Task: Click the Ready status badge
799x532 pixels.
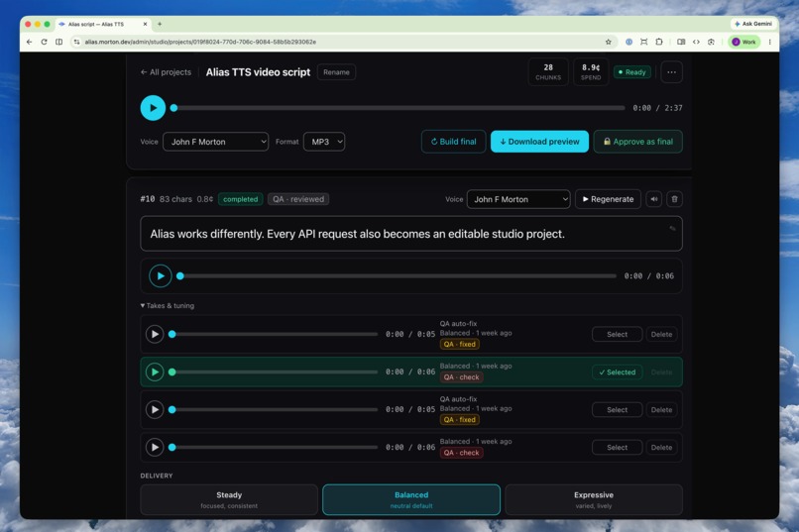Action: 631,72
